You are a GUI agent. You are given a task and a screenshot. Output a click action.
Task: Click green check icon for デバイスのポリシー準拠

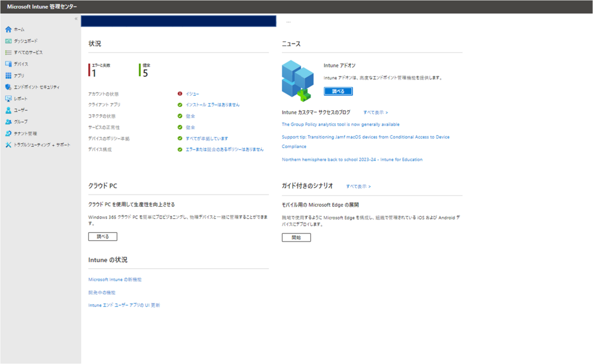coord(180,139)
